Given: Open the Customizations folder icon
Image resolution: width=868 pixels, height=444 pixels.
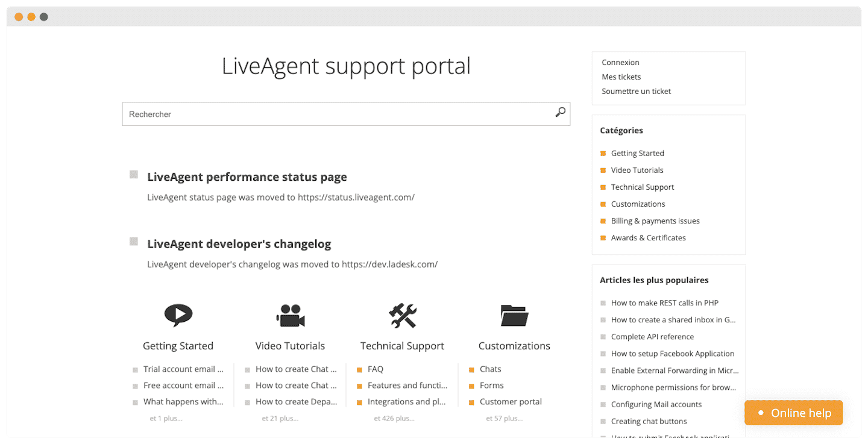Looking at the screenshot, I should (x=514, y=316).
